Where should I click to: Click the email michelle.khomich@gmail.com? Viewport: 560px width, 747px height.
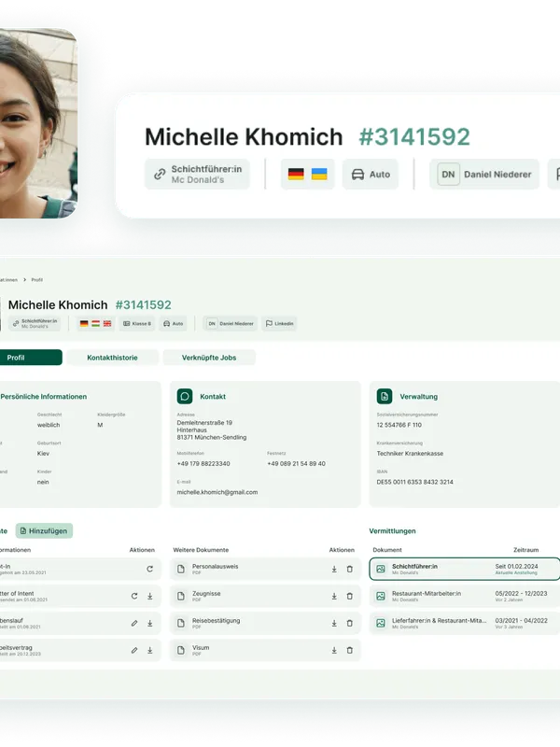[x=217, y=492]
